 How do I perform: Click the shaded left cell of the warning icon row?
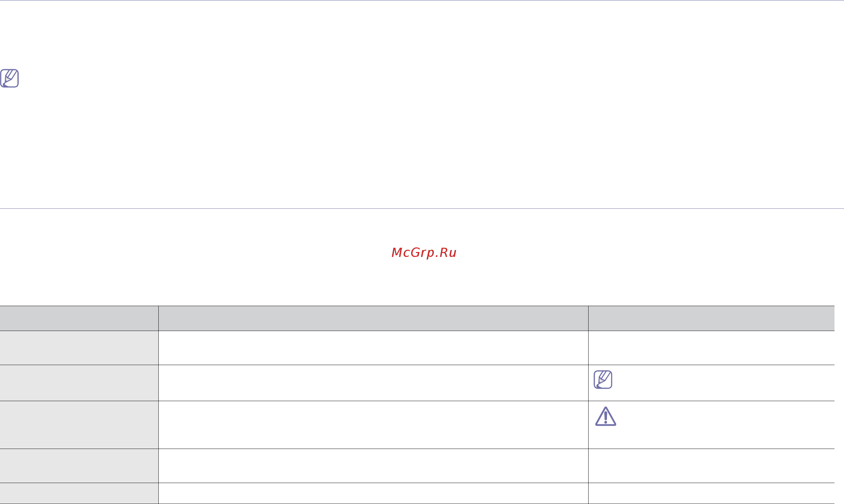click(79, 425)
